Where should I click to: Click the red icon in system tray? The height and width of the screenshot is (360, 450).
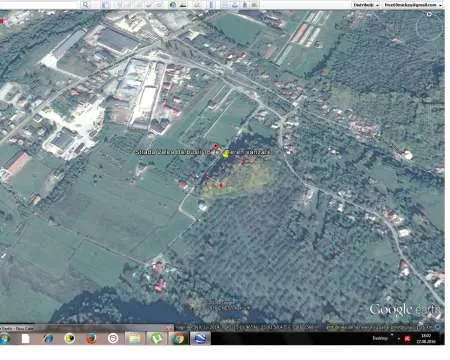click(x=407, y=339)
